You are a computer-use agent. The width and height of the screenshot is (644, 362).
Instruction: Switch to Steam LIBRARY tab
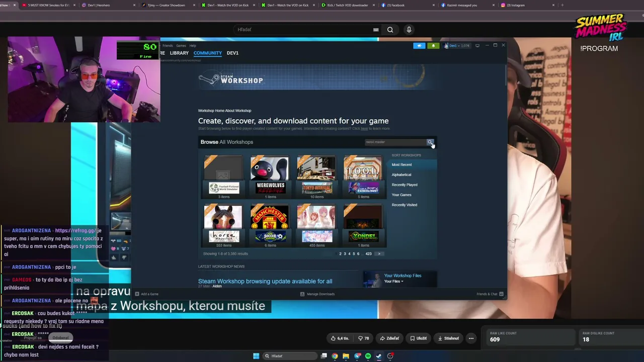tap(179, 53)
